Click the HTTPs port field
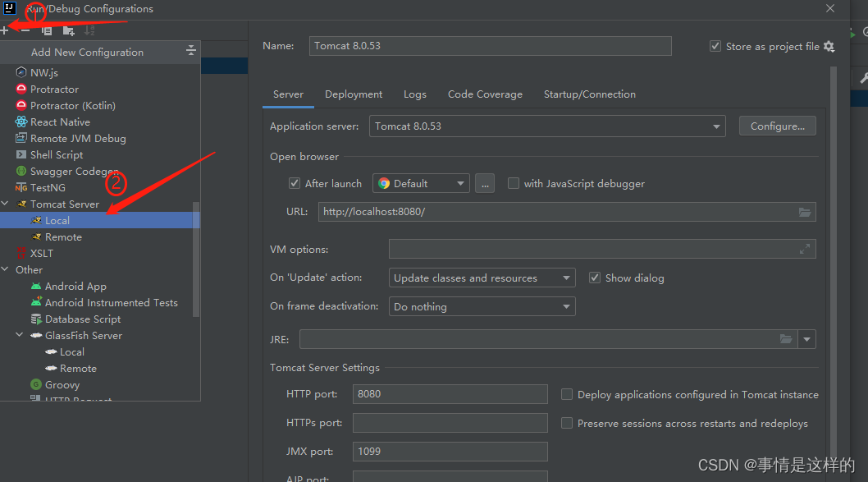The height and width of the screenshot is (482, 868). click(450, 423)
